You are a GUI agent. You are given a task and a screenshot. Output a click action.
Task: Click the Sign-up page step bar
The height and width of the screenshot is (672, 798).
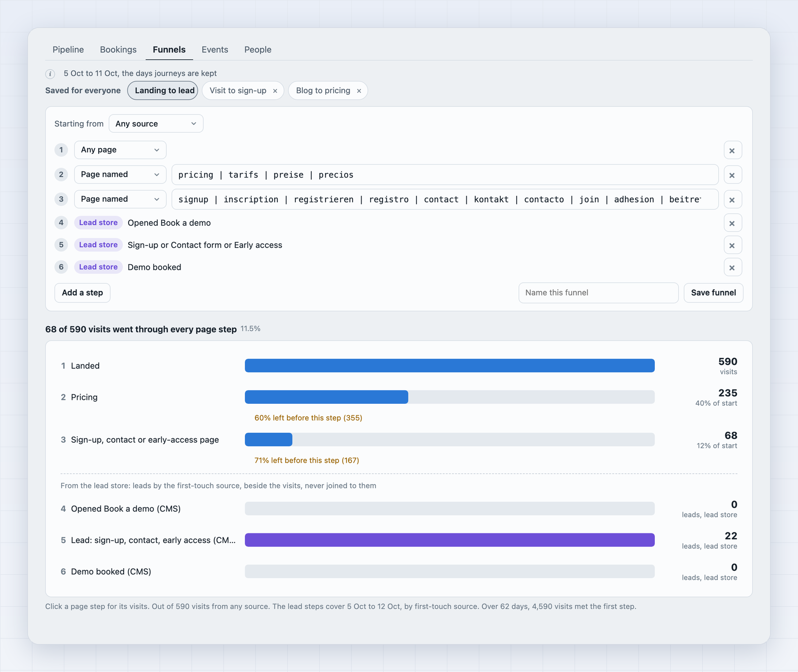click(449, 439)
